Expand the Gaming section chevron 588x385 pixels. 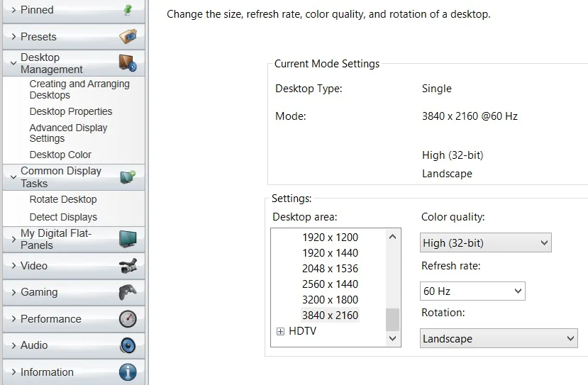click(13, 292)
